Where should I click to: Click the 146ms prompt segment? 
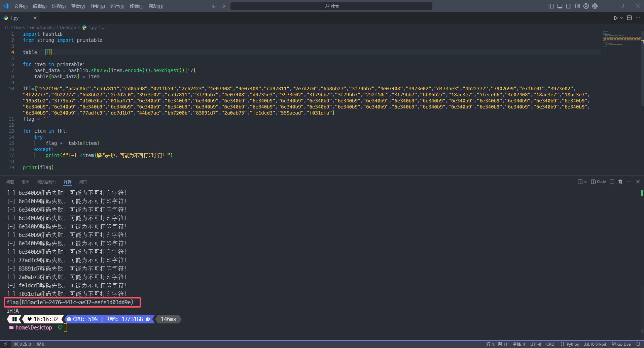click(168, 319)
